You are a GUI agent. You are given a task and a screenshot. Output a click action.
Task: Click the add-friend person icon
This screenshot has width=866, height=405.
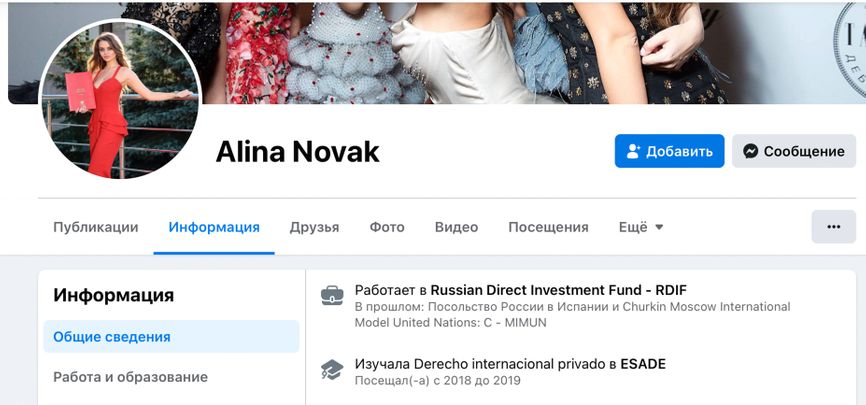click(633, 151)
